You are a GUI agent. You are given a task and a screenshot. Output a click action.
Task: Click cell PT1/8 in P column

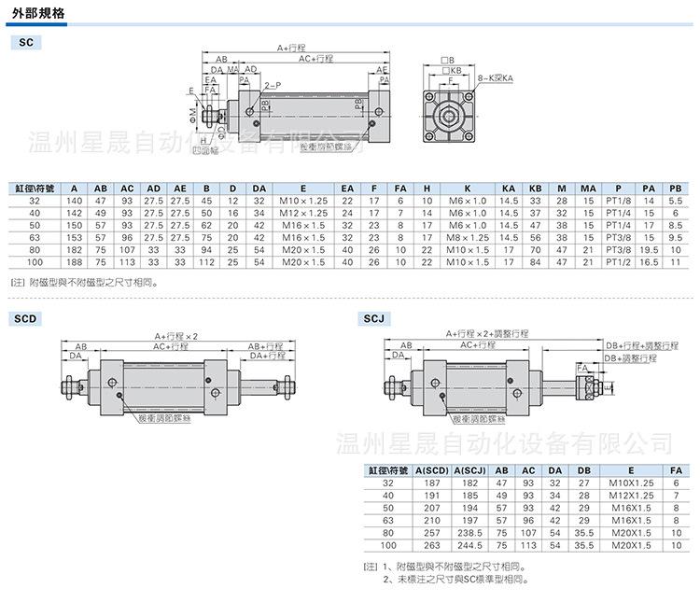click(x=618, y=201)
